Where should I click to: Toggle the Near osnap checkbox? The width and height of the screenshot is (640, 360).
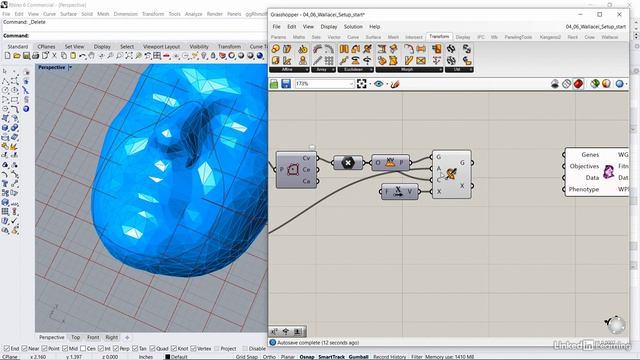pyautogui.click(x=24, y=349)
